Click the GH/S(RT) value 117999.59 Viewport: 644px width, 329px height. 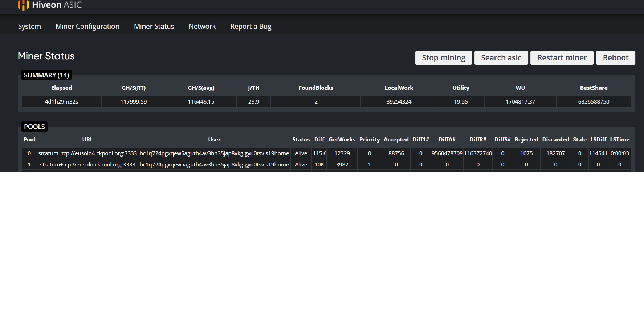pyautogui.click(x=134, y=102)
